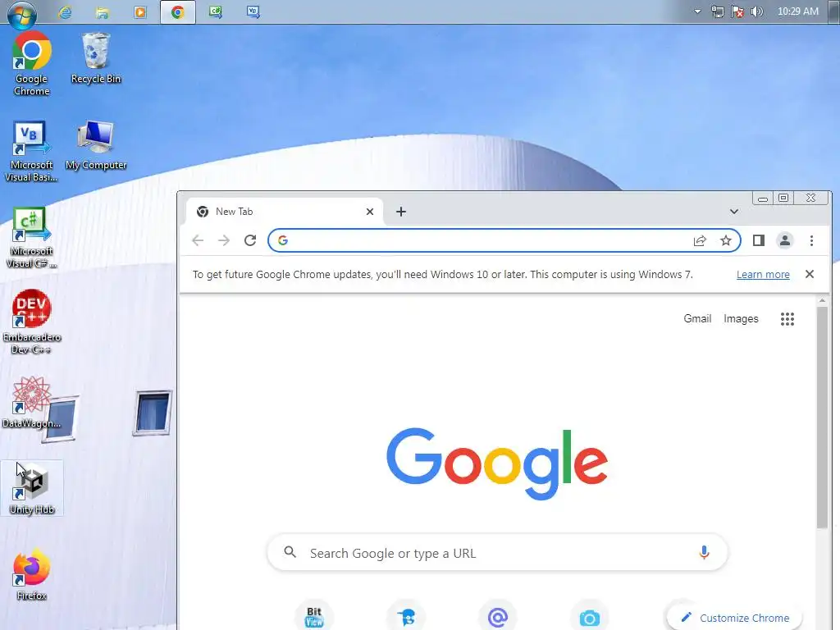Image resolution: width=840 pixels, height=630 pixels.
Task: Open Windows Media Player from taskbar
Action: [x=139, y=11]
